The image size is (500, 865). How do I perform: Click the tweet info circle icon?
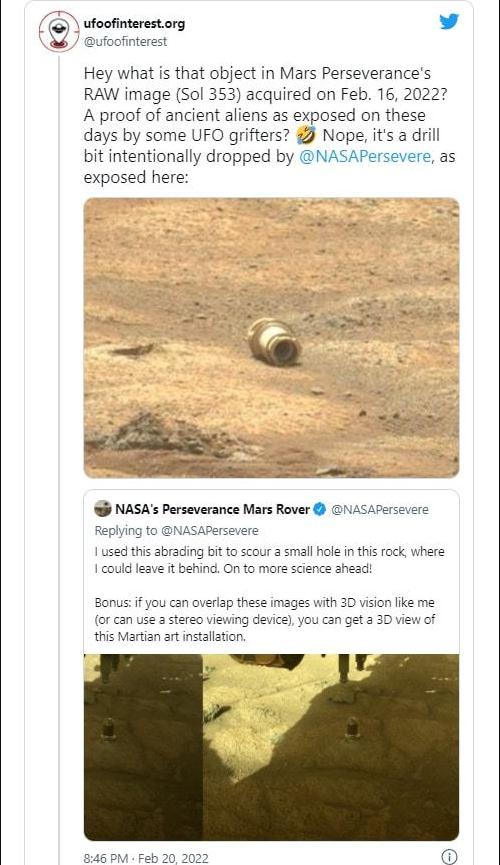click(x=449, y=857)
